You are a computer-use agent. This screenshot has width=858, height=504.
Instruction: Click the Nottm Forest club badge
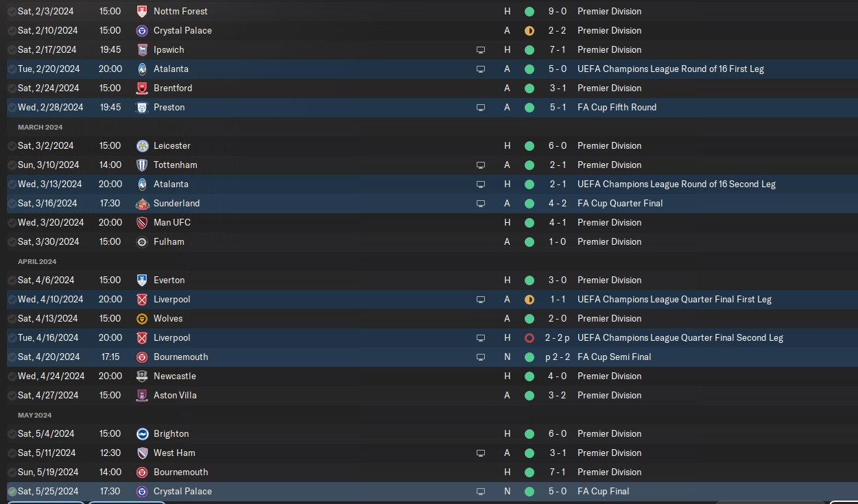(142, 12)
